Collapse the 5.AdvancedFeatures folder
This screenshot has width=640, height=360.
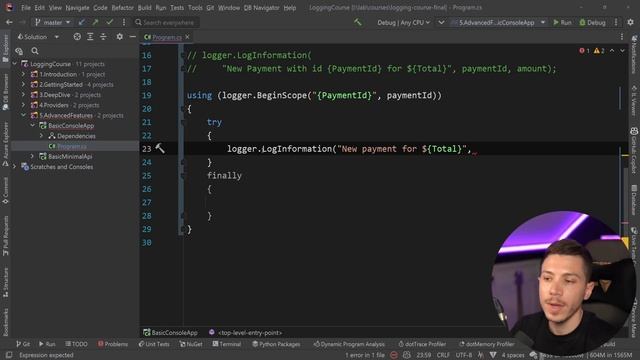tap(23, 115)
